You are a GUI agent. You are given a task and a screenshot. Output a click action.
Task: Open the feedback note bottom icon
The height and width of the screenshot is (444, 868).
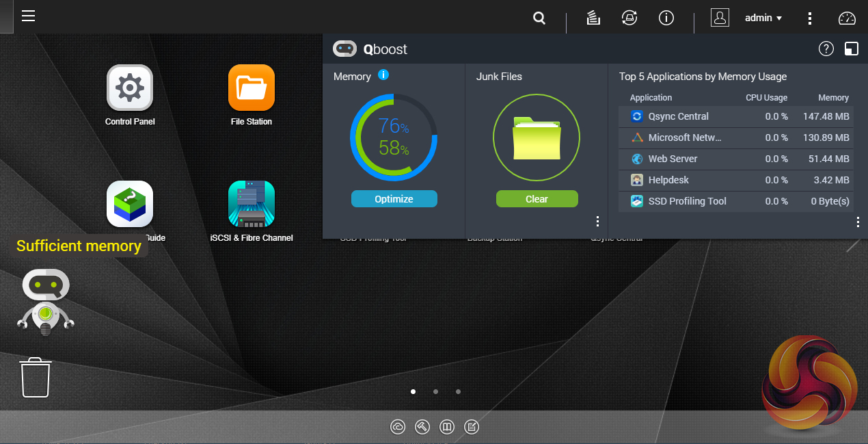point(472,427)
